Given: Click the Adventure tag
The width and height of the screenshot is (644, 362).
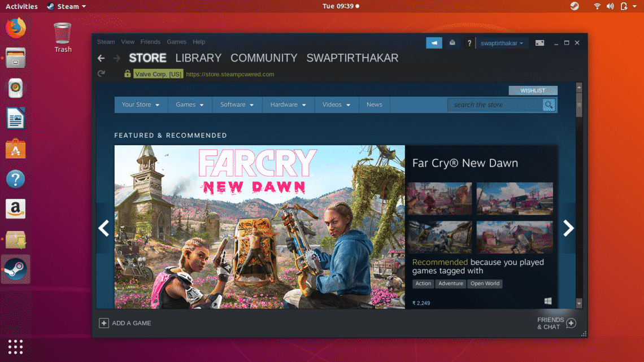Looking at the screenshot, I should [x=451, y=284].
